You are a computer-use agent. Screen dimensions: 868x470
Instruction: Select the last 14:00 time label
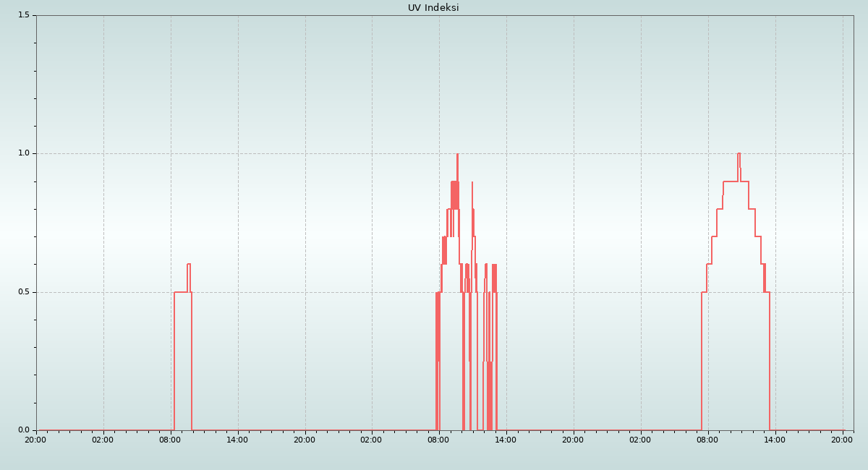pos(775,440)
